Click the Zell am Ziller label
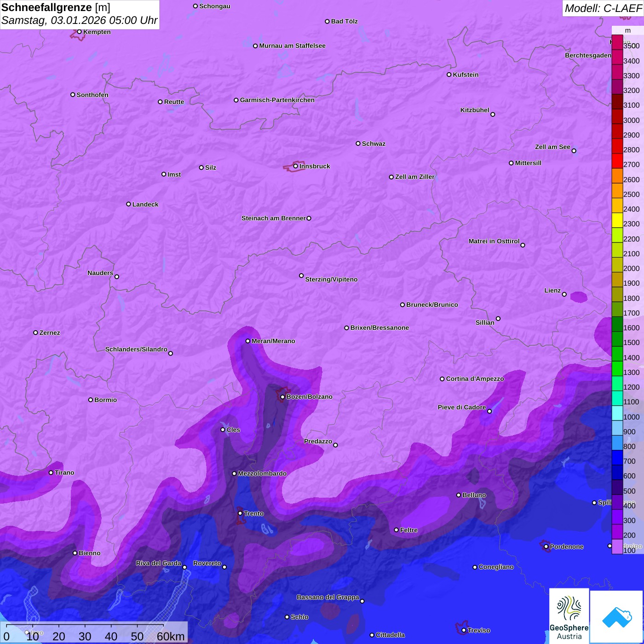The image size is (644, 644). pyautogui.click(x=415, y=177)
